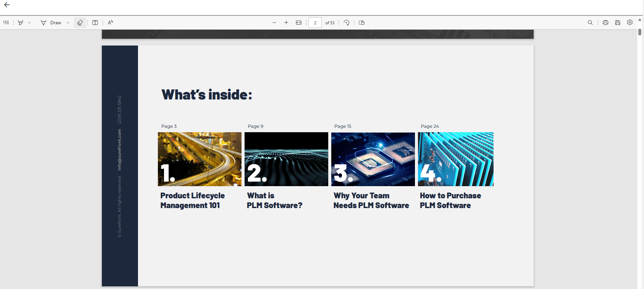
Task: Toggle Fit to width
Action: [299, 23]
